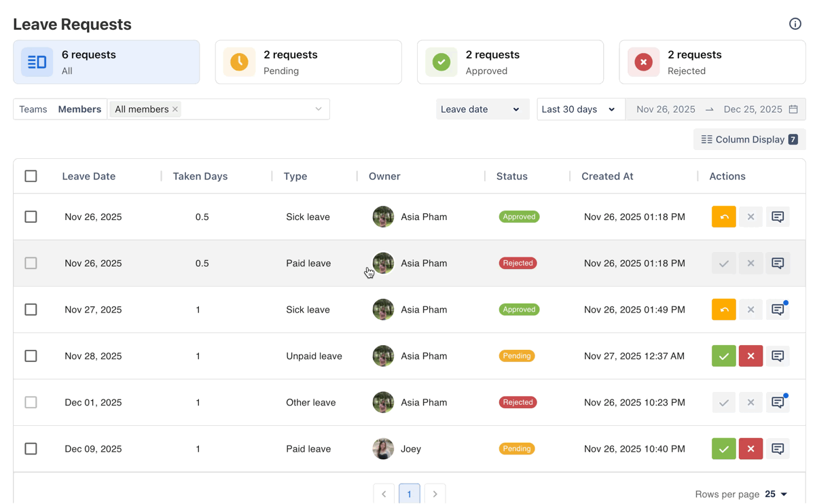Viewport: 815px width, 504px height.
Task: Open comments on Nov 27 Sick leave
Action: (778, 310)
